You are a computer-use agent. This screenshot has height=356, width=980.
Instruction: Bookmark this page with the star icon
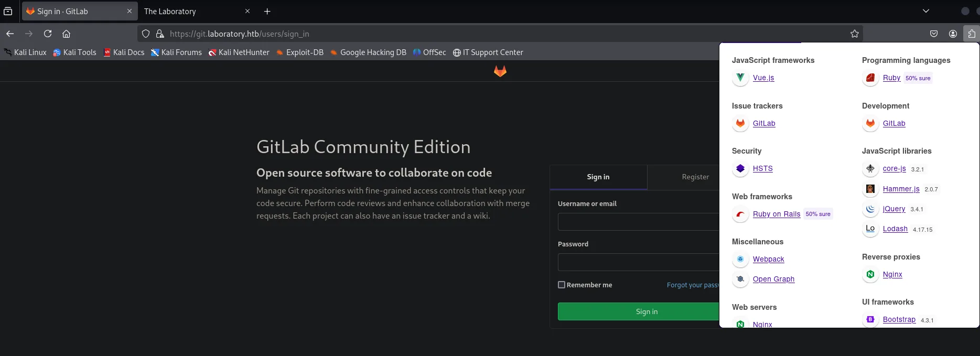click(855, 34)
